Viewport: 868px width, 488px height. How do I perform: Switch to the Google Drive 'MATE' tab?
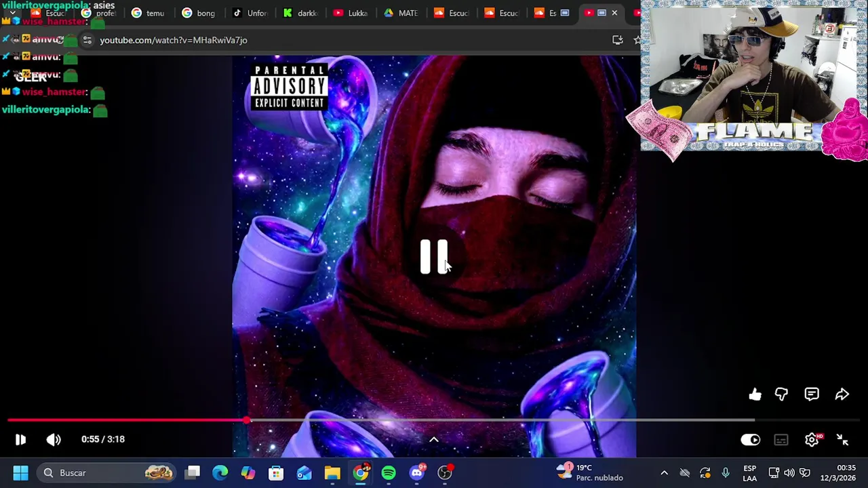pyautogui.click(x=401, y=13)
